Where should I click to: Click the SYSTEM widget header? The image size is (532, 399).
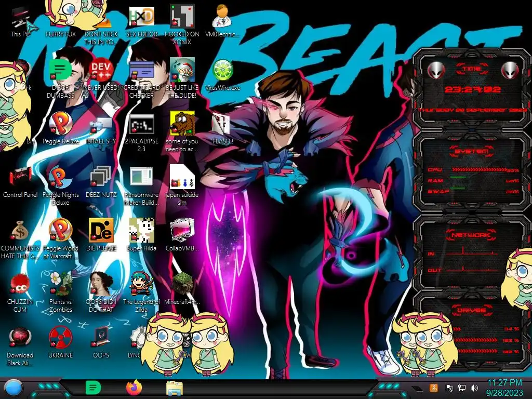point(472,151)
